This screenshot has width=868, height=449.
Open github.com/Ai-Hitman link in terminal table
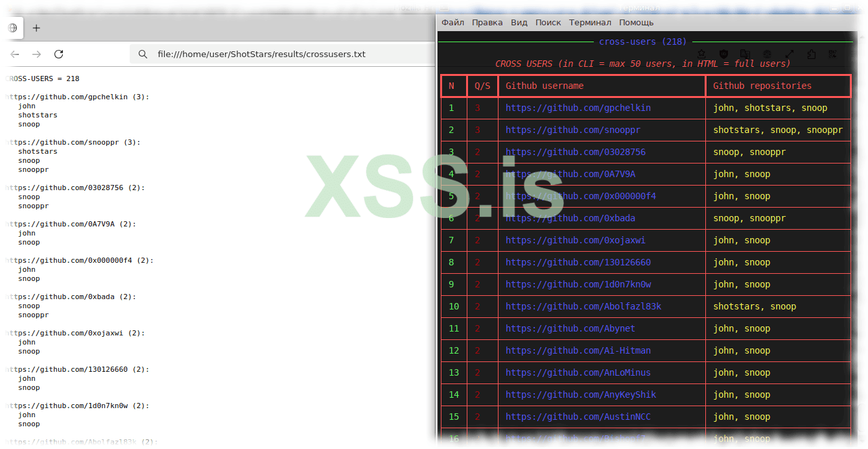(578, 350)
